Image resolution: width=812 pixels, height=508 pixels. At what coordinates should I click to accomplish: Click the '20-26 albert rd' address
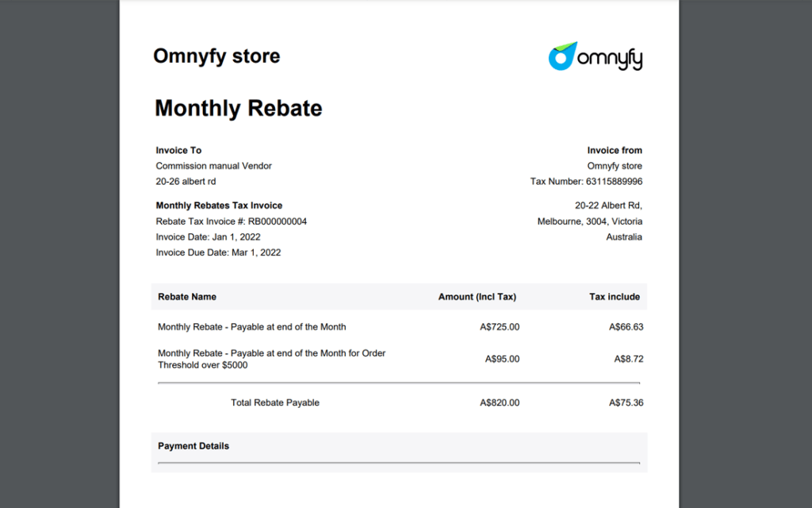tap(186, 182)
